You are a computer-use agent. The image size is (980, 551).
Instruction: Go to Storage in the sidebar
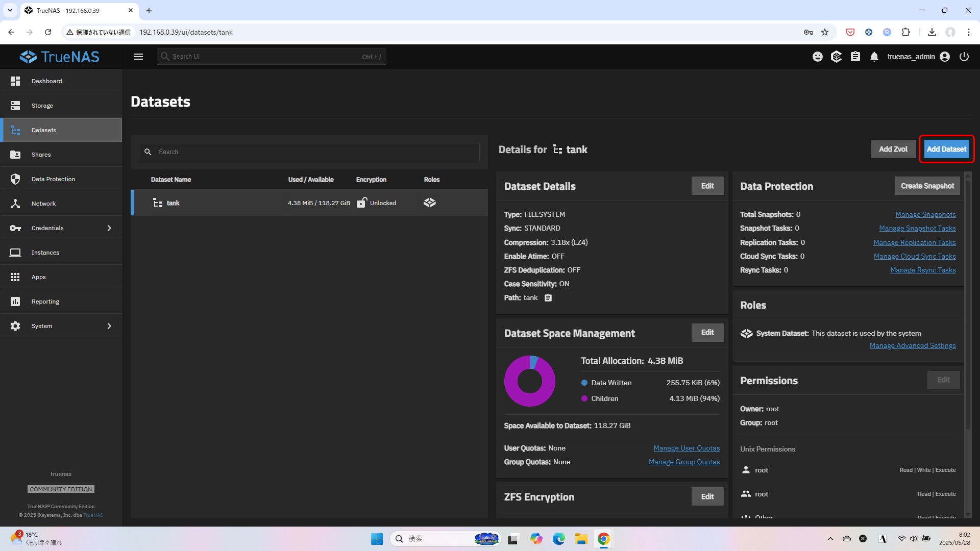[61, 106]
